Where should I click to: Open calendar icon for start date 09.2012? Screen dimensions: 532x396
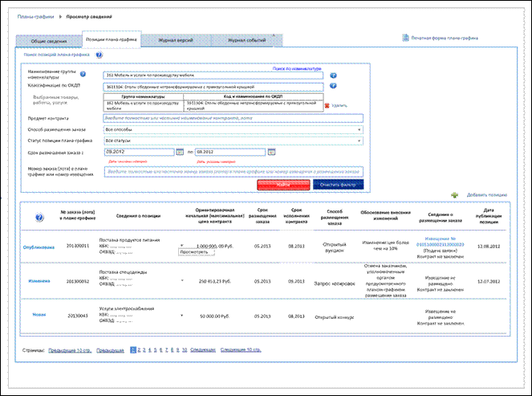click(x=180, y=152)
